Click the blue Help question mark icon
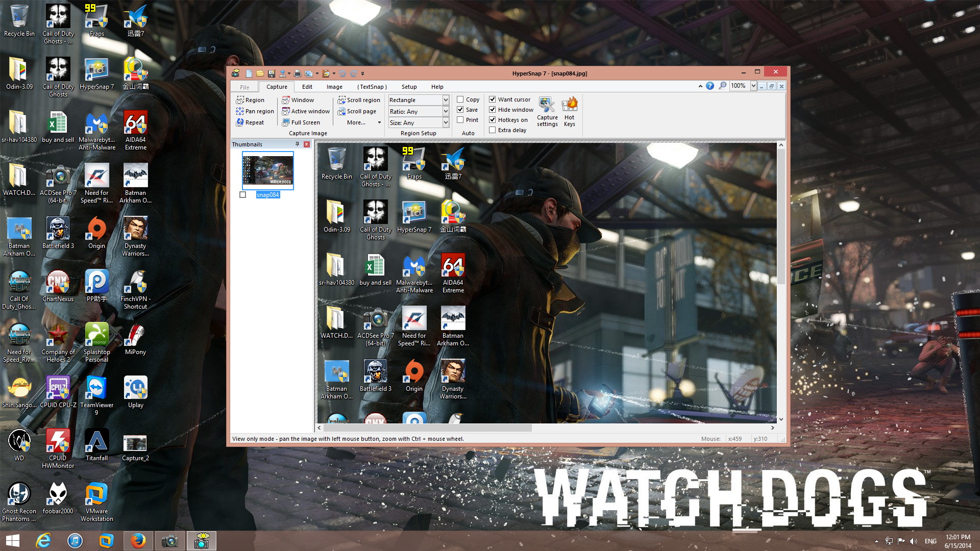This screenshot has width=980, height=551. 710,86
